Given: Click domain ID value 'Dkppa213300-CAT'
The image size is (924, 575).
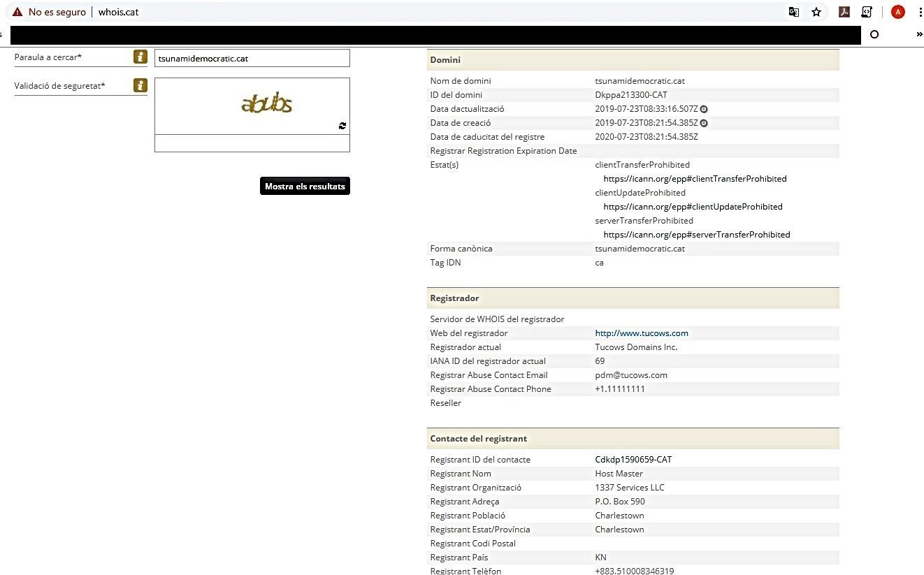Looking at the screenshot, I should 630,95.
